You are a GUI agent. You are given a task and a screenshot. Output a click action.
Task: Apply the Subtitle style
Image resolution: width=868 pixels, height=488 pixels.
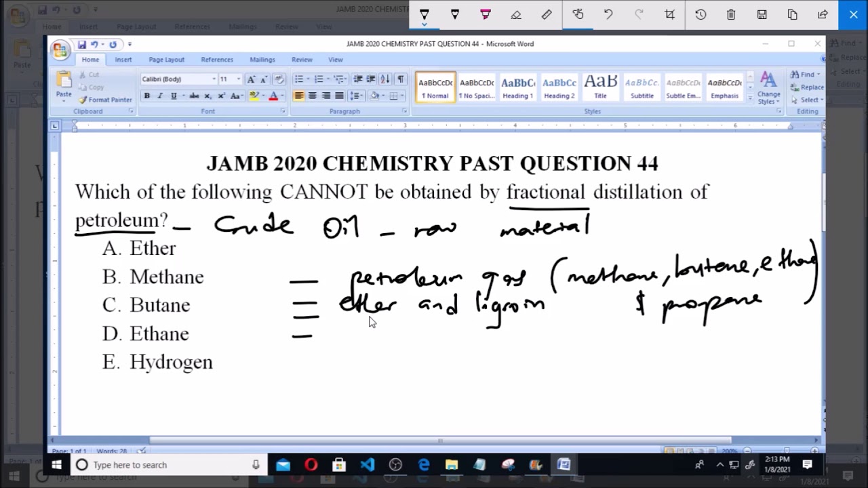[x=642, y=87]
